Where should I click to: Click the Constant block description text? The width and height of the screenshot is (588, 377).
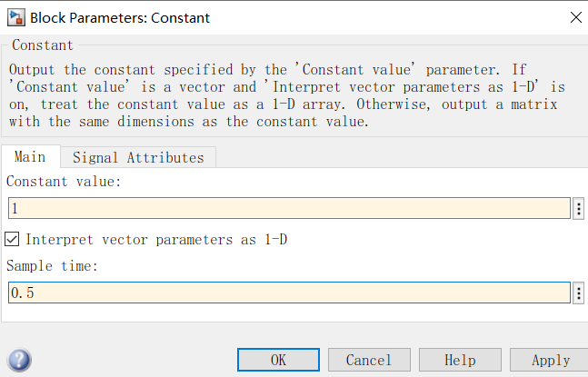tap(287, 95)
